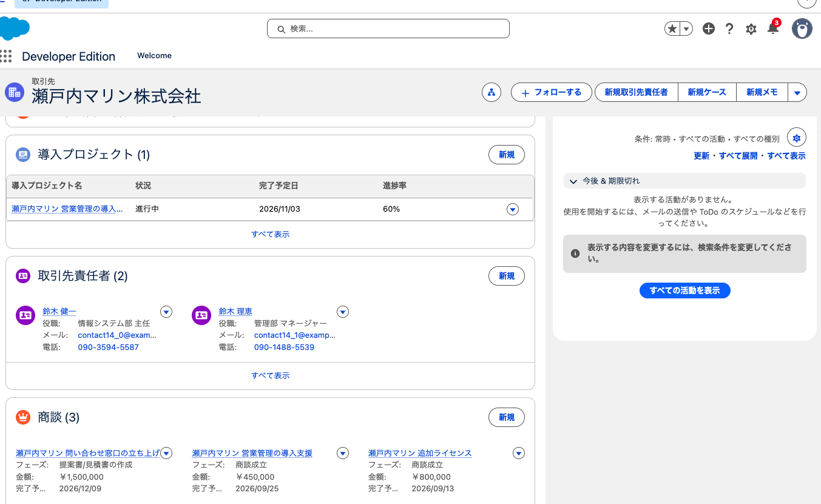821x504 pixels.
Task: Click the 取引先責任者 related list icon
Action: point(23,276)
